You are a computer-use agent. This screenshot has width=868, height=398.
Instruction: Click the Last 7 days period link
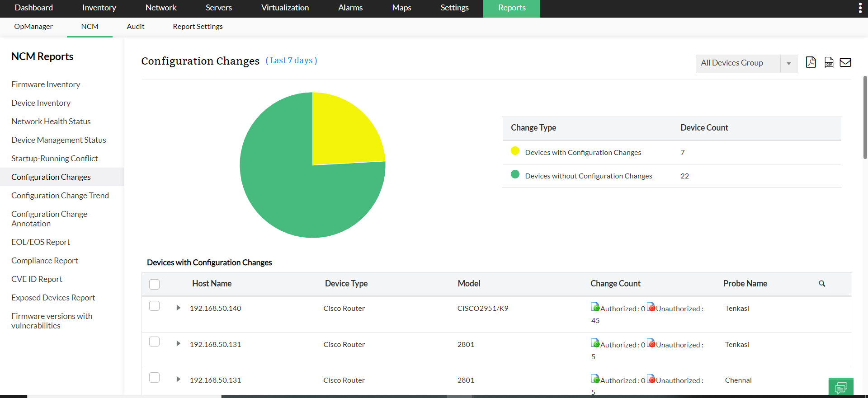click(x=291, y=61)
